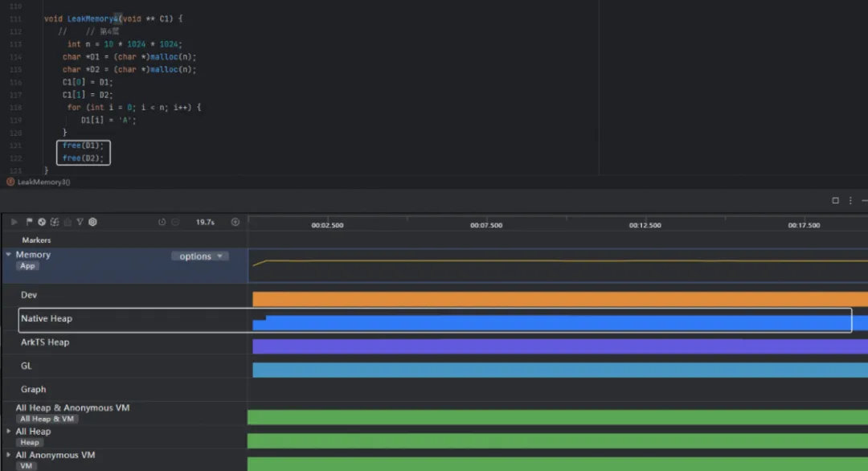Screen dimensions: 868x471
Task: Select the Graph lane label
Action: (x=33, y=390)
